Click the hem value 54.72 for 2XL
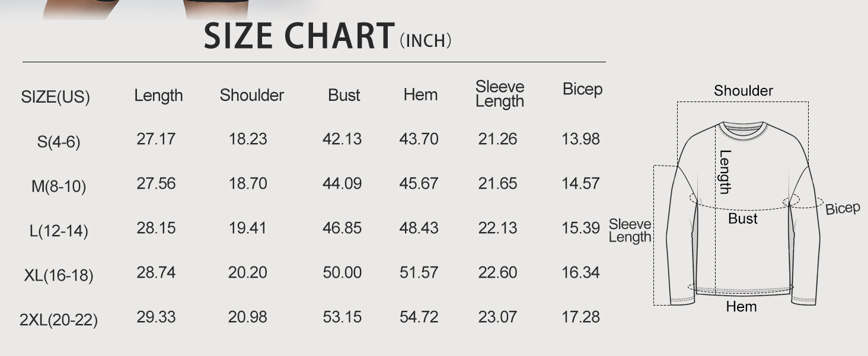Screen dimensions: 868x356 click(419, 317)
